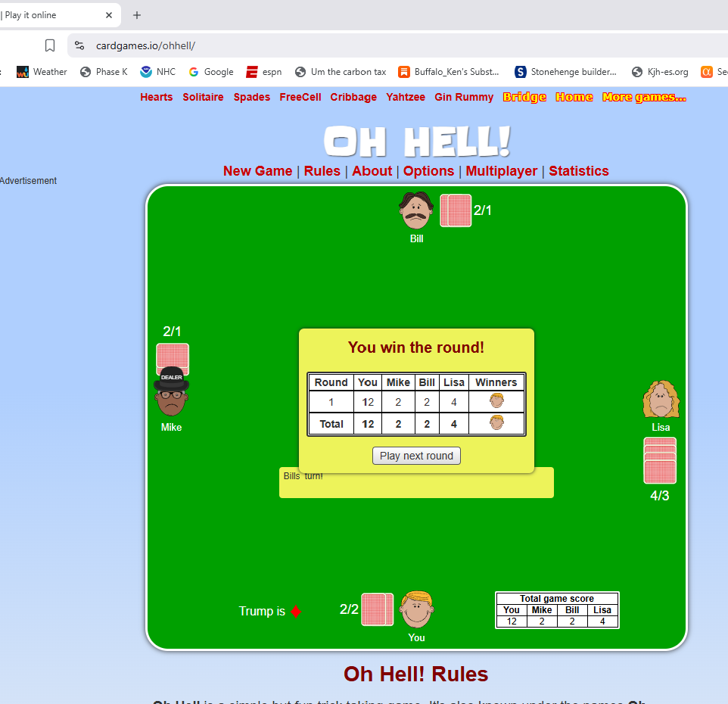The width and height of the screenshot is (728, 704).
Task: Go to Spades game link
Action: coord(252,97)
